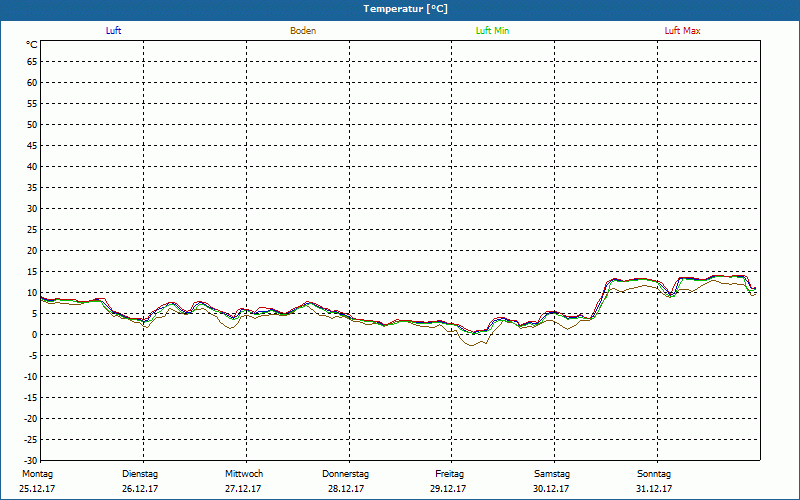800x500 pixels.
Task: Click the '°C' axis unit label
Action: (x=32, y=45)
